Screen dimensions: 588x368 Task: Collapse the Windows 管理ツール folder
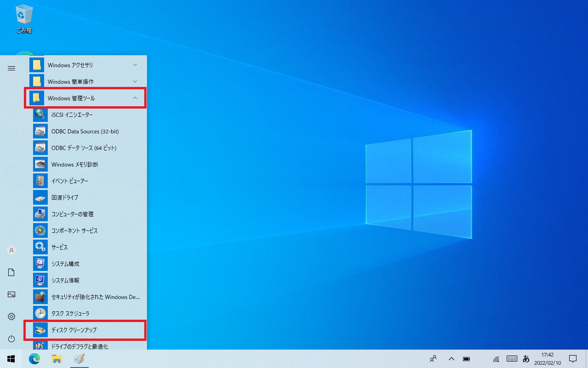(x=86, y=98)
